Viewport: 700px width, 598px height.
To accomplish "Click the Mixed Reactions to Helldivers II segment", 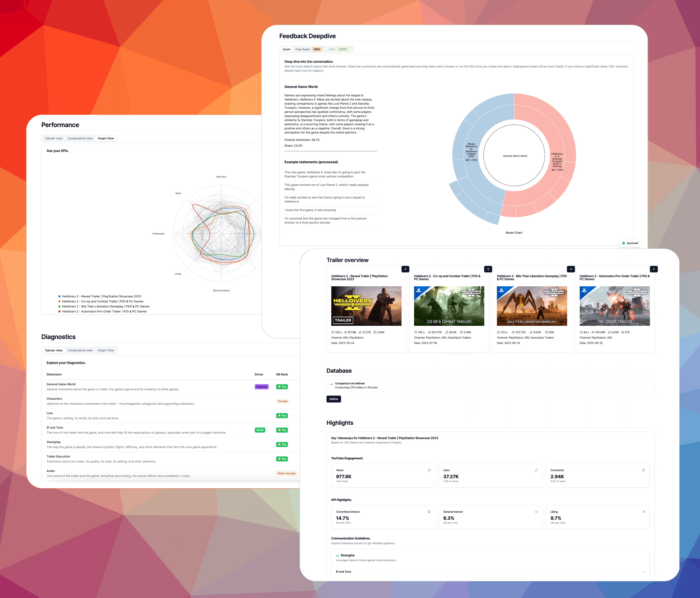I will click(471, 152).
